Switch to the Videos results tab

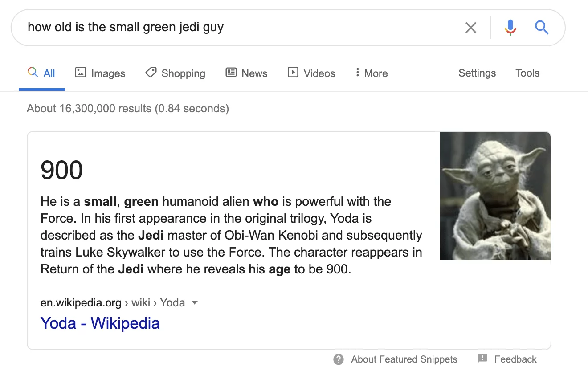pyautogui.click(x=311, y=73)
